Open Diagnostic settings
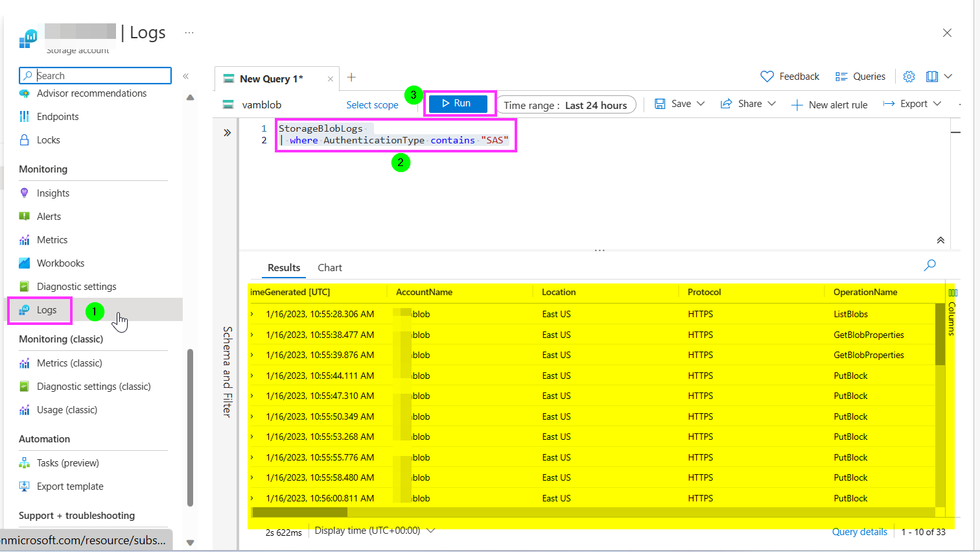The width and height of the screenshot is (980, 552). [76, 287]
